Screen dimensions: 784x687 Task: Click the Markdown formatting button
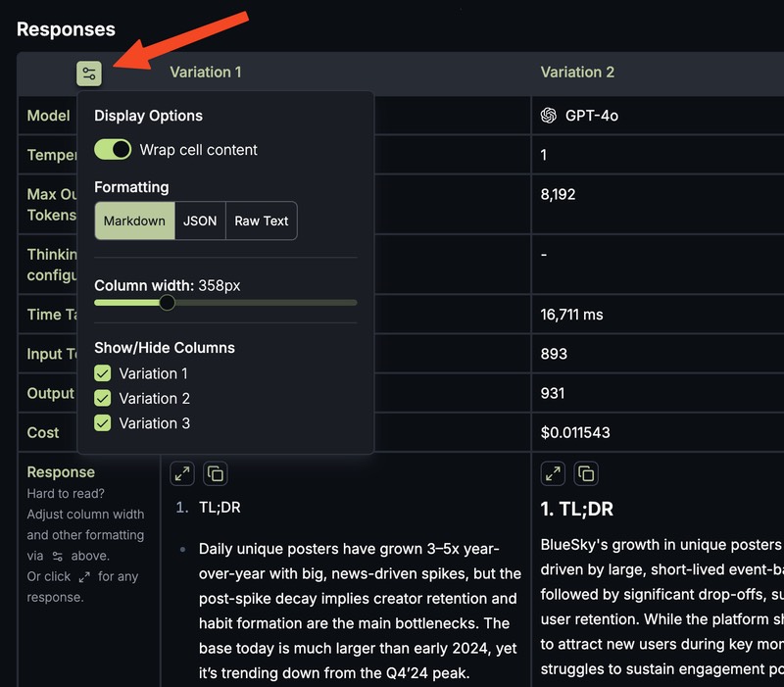[x=134, y=221]
